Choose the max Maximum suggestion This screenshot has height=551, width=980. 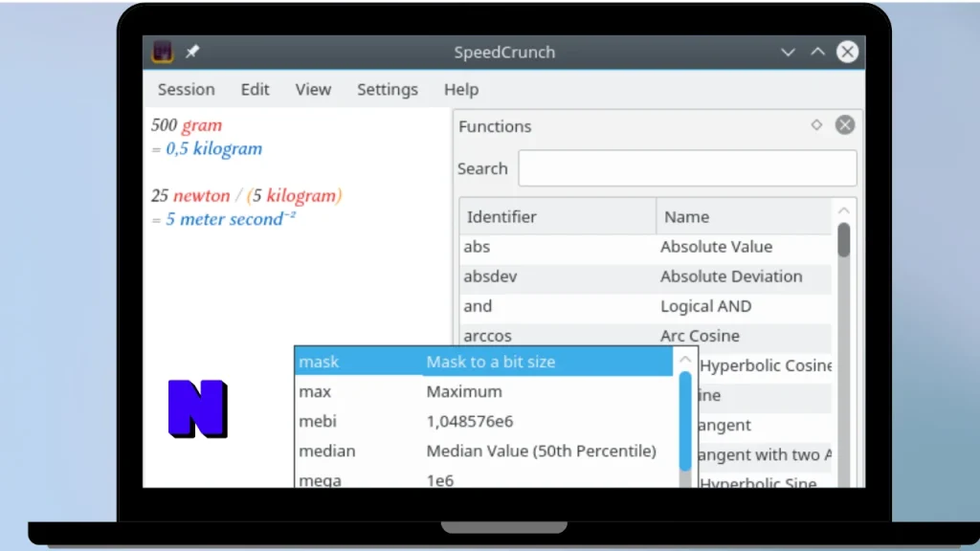point(483,391)
